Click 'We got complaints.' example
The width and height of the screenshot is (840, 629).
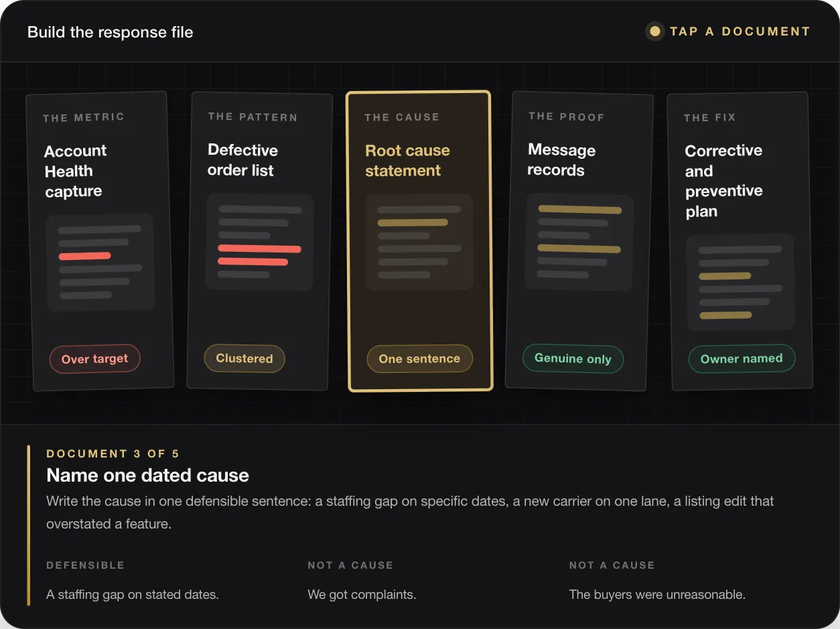[362, 594]
